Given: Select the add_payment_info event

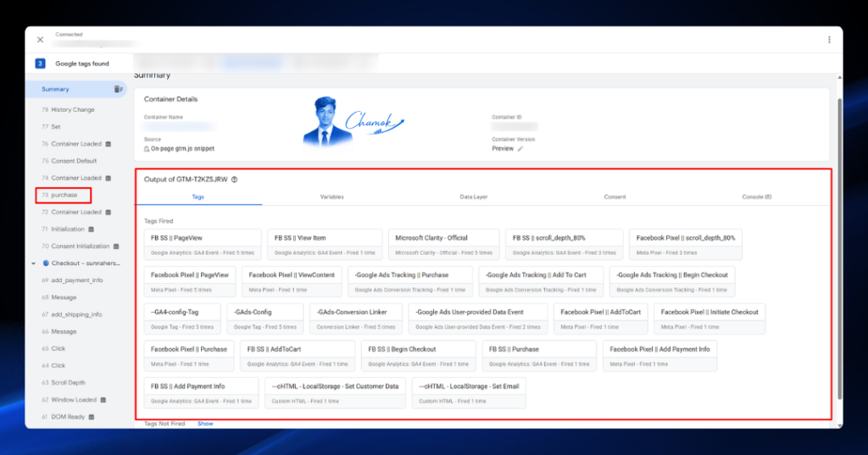Looking at the screenshot, I should [77, 280].
